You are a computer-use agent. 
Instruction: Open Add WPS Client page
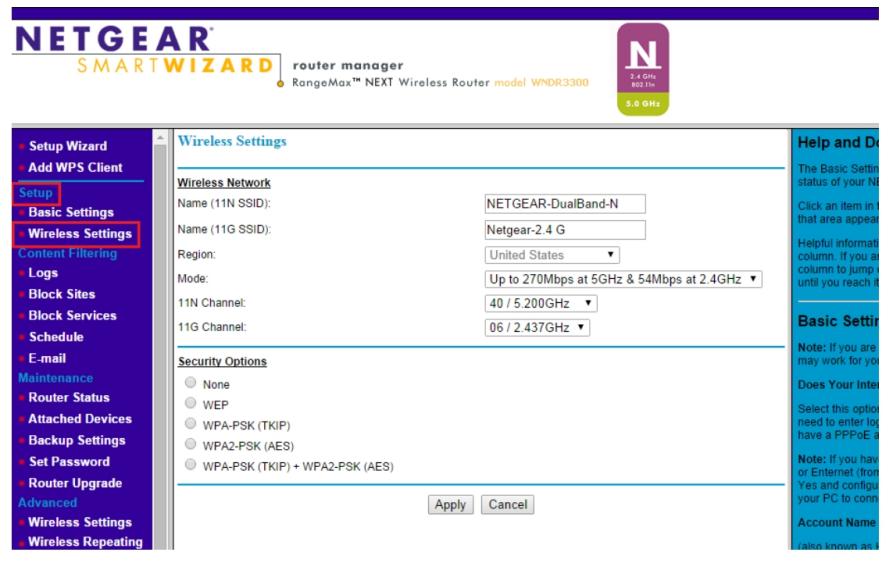(75, 167)
